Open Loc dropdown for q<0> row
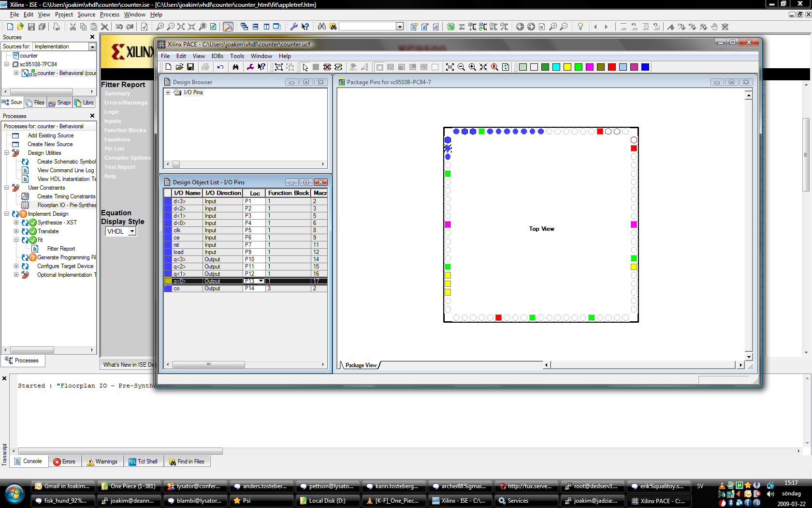Image resolution: width=812 pixels, height=508 pixels. click(x=261, y=281)
